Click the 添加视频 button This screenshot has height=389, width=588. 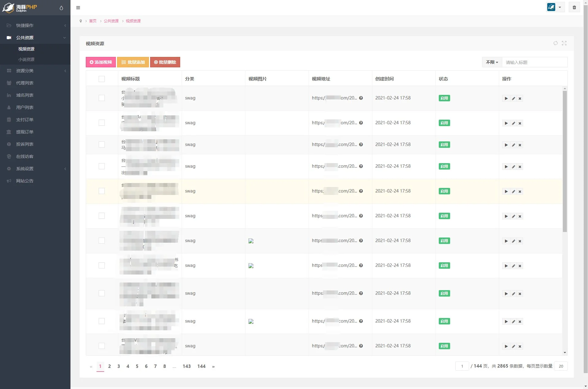point(101,62)
